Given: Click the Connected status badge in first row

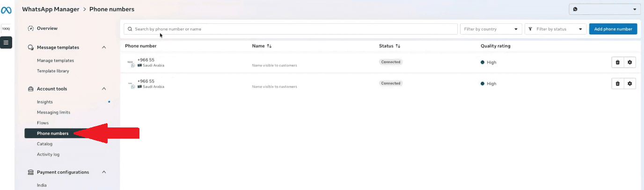Looking at the screenshot, I should point(391,62).
